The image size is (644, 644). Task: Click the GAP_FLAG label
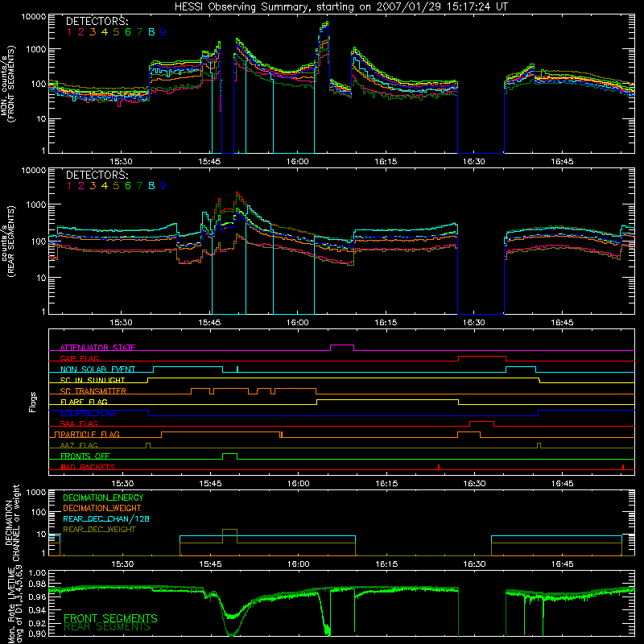(x=79, y=358)
